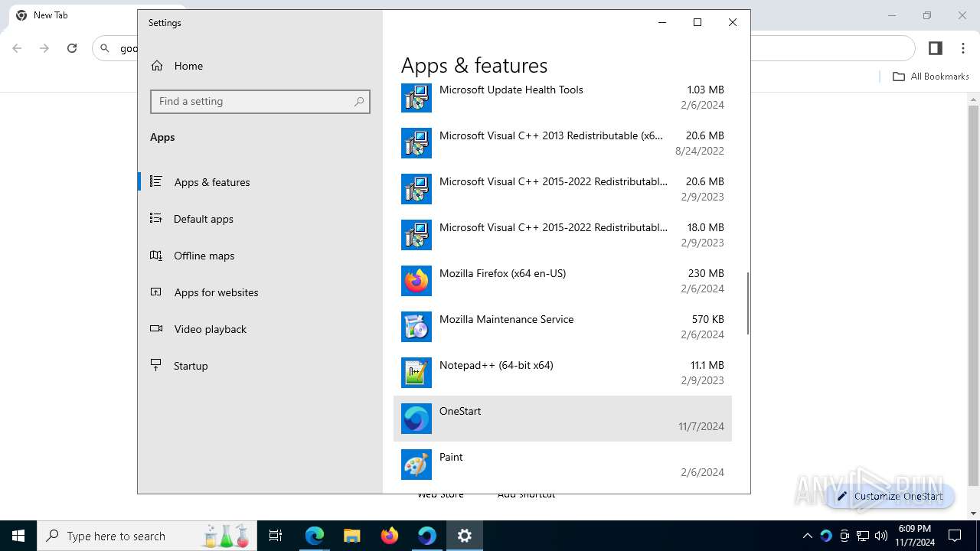Click the search magnifier in Find a setting

[x=359, y=102]
